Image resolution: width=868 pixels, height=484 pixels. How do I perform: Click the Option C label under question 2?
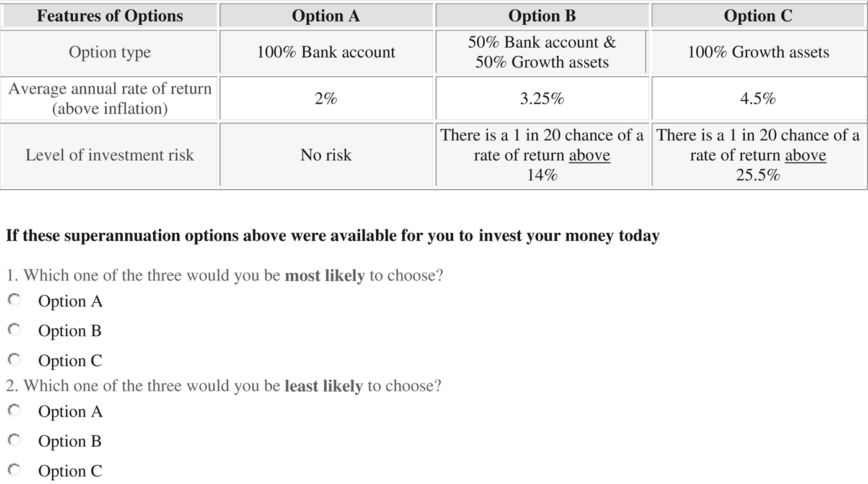(x=70, y=471)
